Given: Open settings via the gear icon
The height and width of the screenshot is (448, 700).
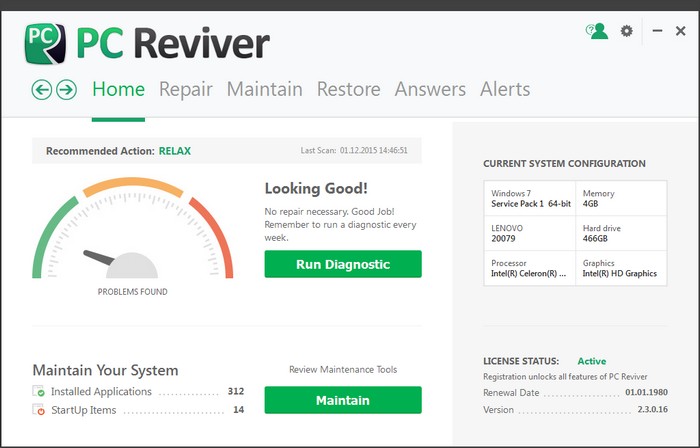Looking at the screenshot, I should point(627,31).
